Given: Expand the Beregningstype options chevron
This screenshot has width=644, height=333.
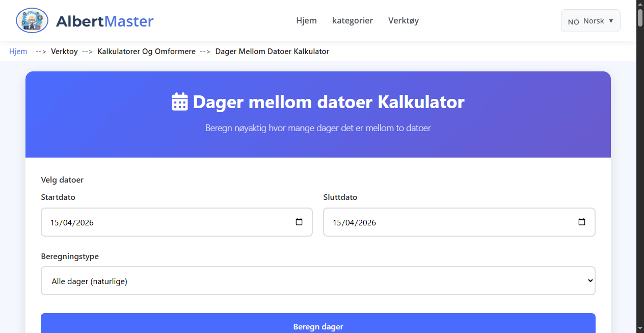Looking at the screenshot, I should (589, 280).
